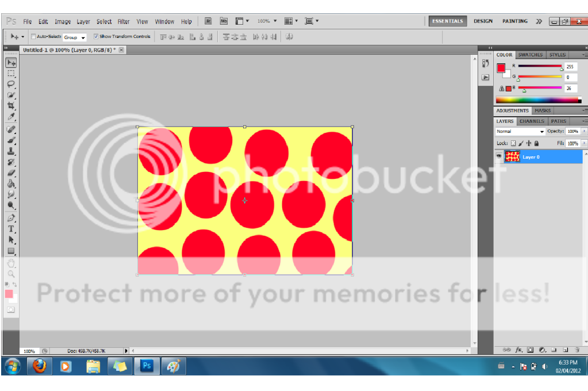Enable the Auto-Select checkbox

pos(33,36)
